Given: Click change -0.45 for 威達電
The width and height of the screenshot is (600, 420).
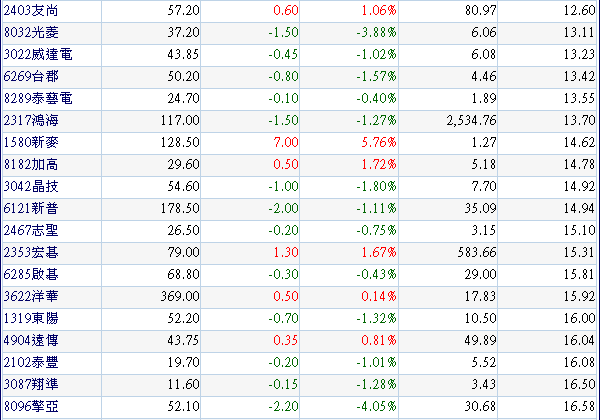Looking at the screenshot, I should 284,54.
